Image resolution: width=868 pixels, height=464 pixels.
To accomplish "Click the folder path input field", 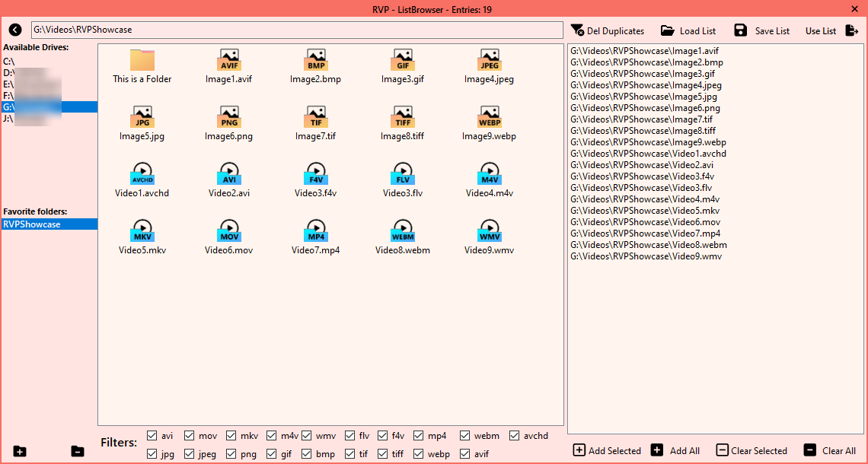I will [297, 30].
